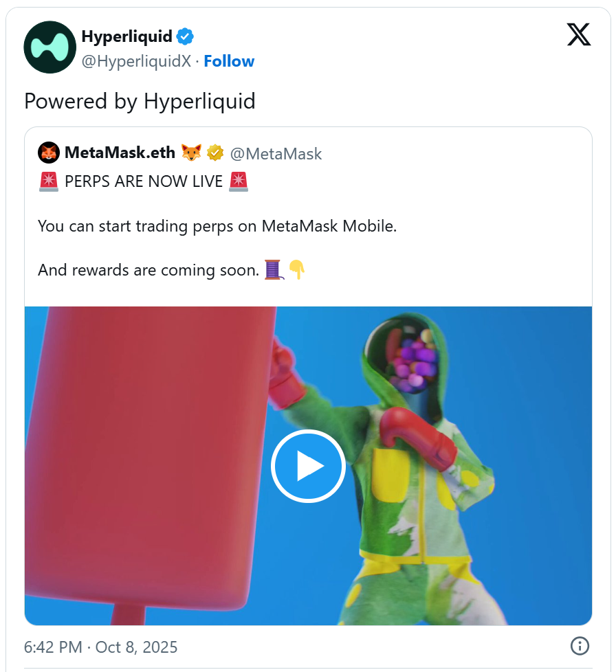The width and height of the screenshot is (616, 672).
Task: Open the Hyperliquid display name link
Action: click(x=126, y=36)
